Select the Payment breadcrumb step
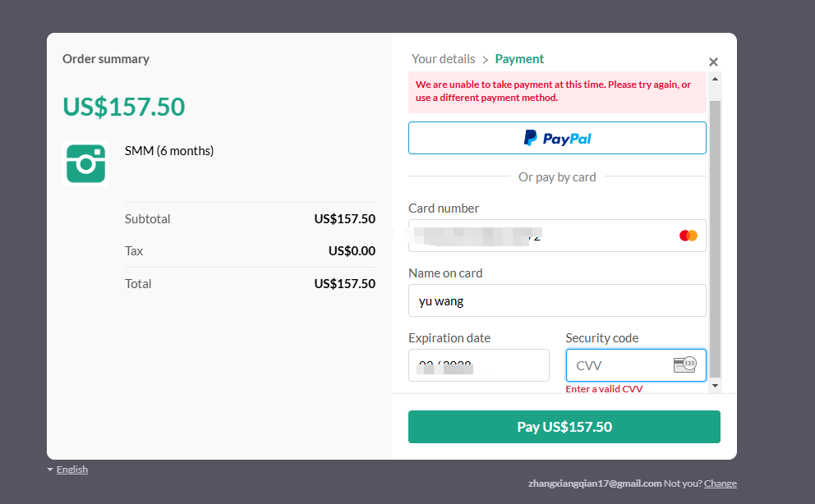The image size is (815, 504). tap(519, 59)
